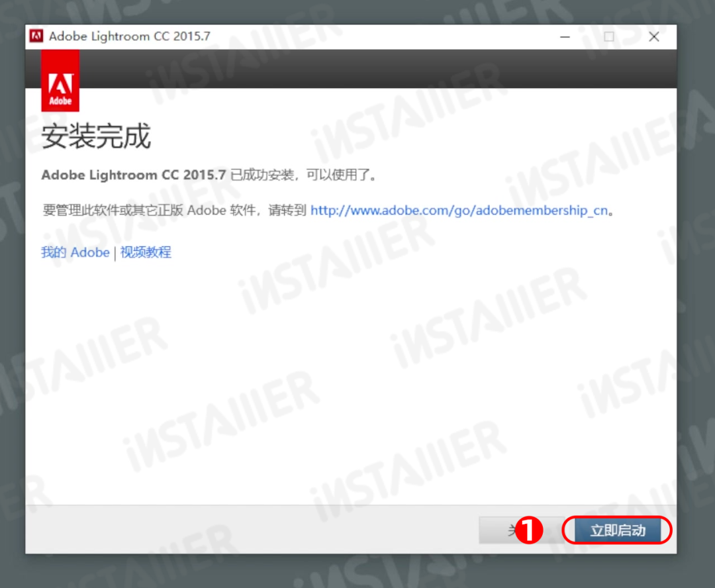This screenshot has height=588, width=715.
Task: Open the 视频教程 video tutorials link
Action: coord(146,252)
